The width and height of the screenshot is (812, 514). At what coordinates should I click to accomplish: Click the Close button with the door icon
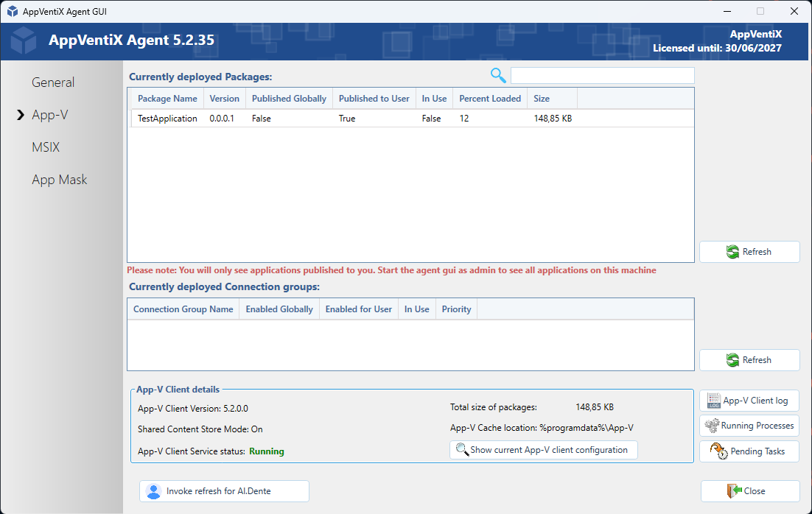point(750,491)
